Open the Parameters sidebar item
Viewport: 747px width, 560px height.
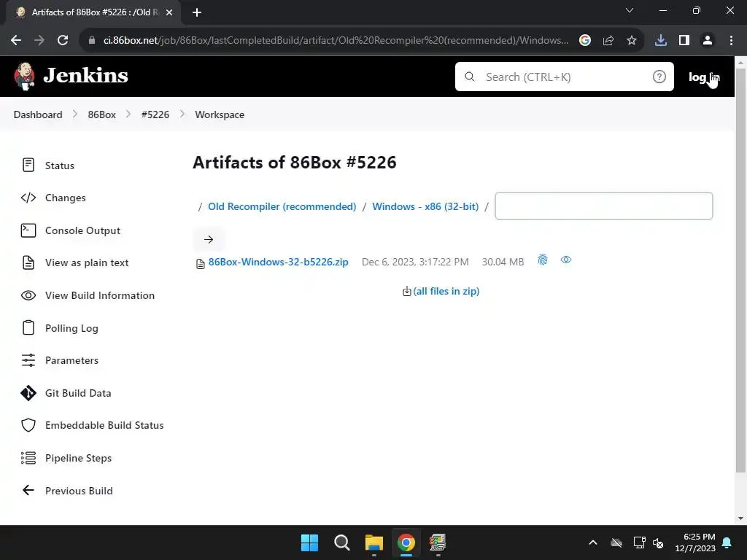(x=60, y=360)
